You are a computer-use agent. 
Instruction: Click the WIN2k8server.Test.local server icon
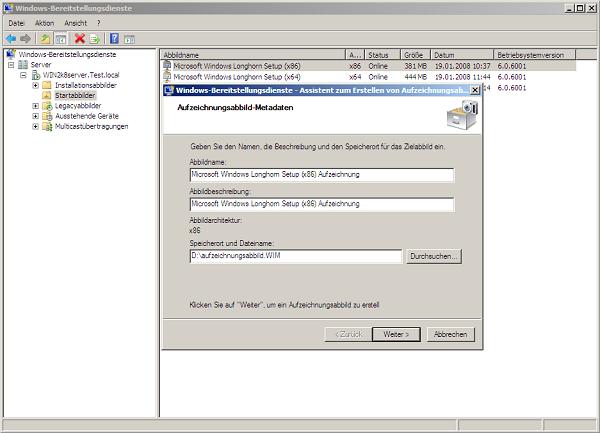(36, 75)
